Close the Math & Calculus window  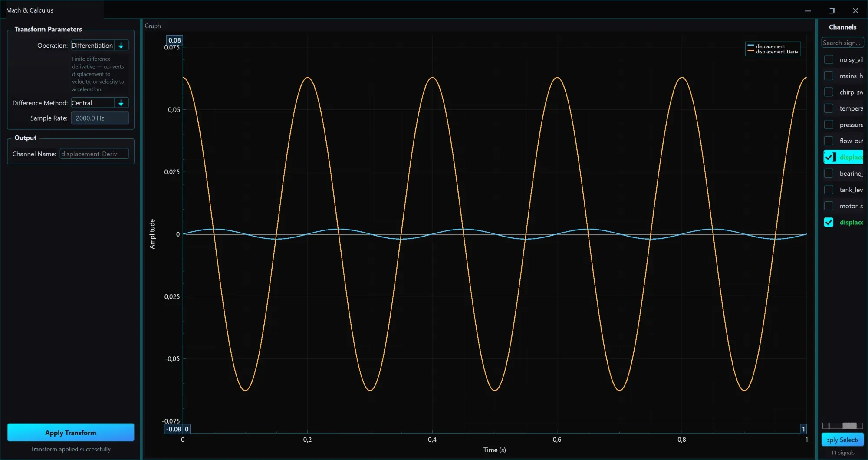pyautogui.click(x=855, y=10)
